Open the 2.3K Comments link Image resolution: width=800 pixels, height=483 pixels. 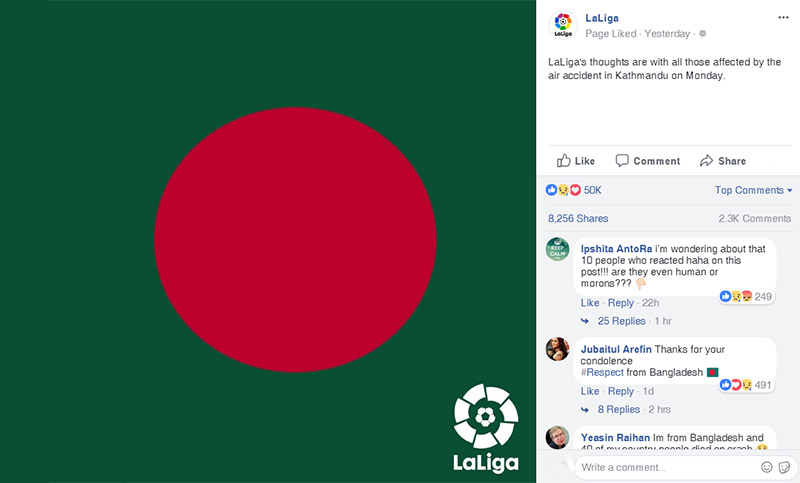[755, 218]
